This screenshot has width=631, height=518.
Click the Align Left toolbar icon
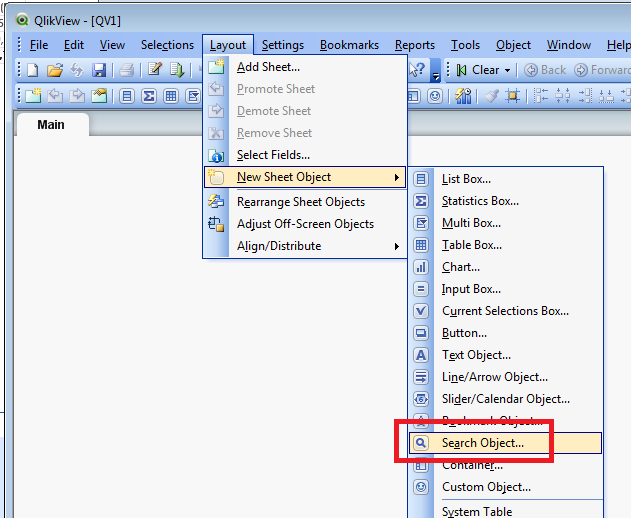click(541, 96)
